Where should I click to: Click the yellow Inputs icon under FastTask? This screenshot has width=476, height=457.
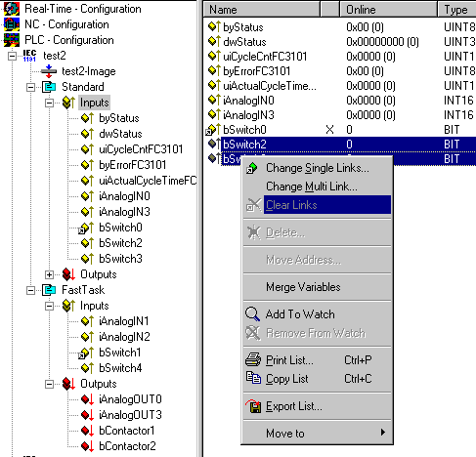68,306
